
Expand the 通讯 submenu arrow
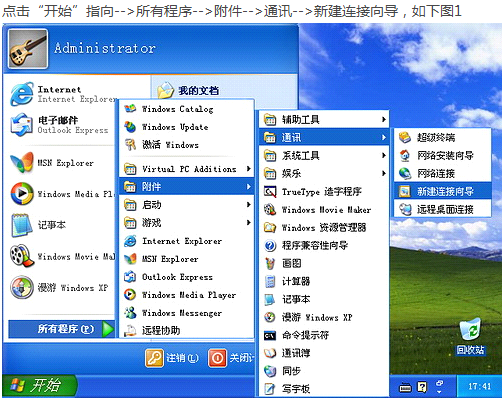(384, 137)
